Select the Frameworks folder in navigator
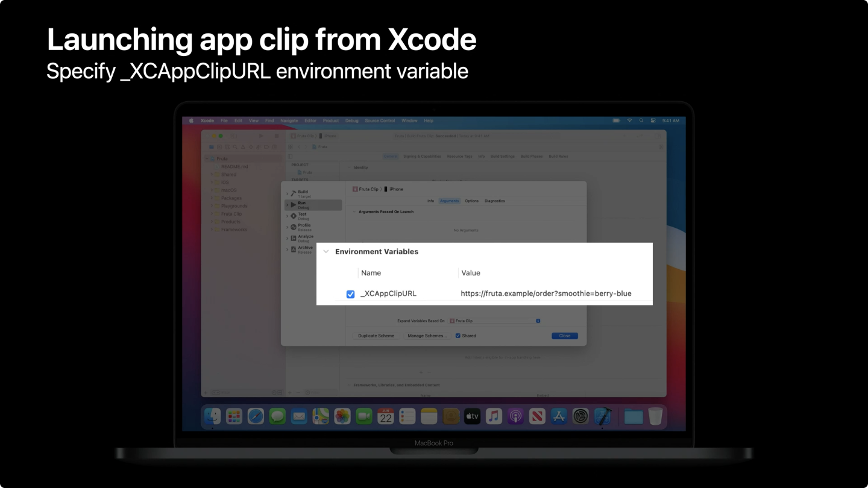The width and height of the screenshot is (868, 488). coord(234,230)
